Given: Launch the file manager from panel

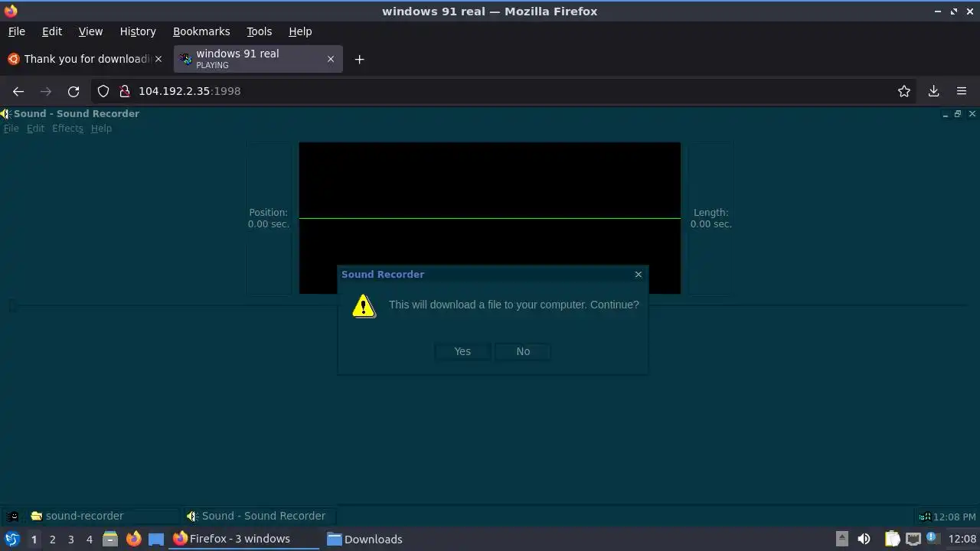Looking at the screenshot, I should click(x=110, y=539).
